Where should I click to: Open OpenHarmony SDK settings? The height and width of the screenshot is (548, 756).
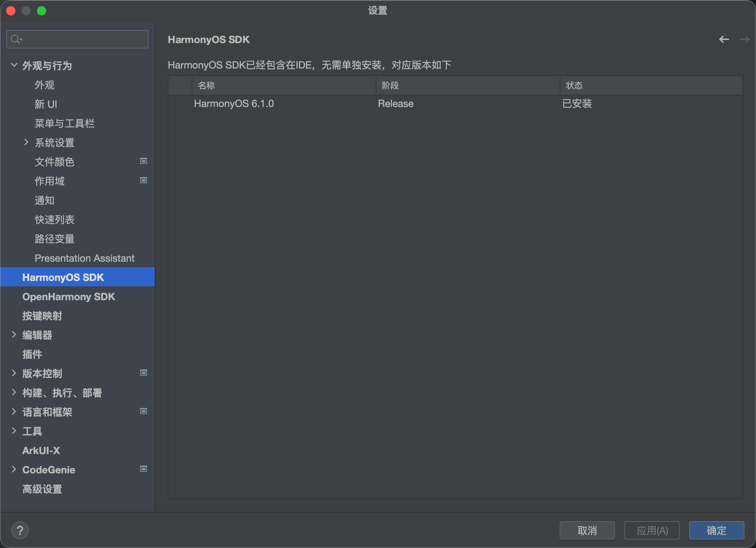(x=69, y=297)
